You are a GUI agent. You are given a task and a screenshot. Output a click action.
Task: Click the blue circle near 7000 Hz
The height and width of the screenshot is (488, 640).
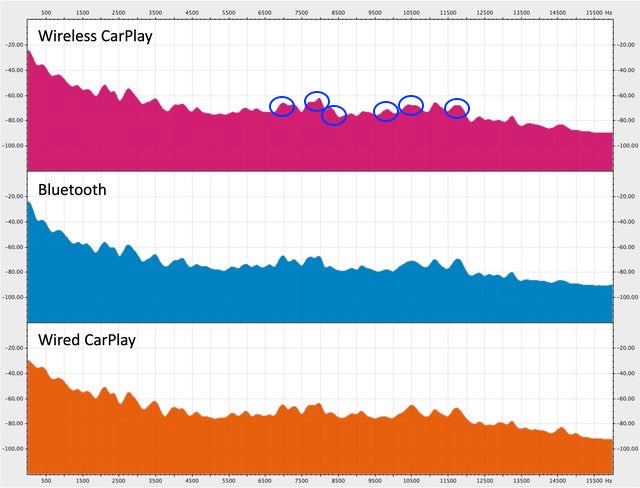[x=283, y=105]
